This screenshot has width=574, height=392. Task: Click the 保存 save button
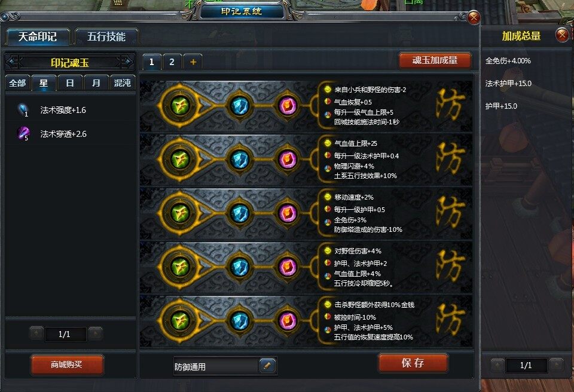pos(413,363)
